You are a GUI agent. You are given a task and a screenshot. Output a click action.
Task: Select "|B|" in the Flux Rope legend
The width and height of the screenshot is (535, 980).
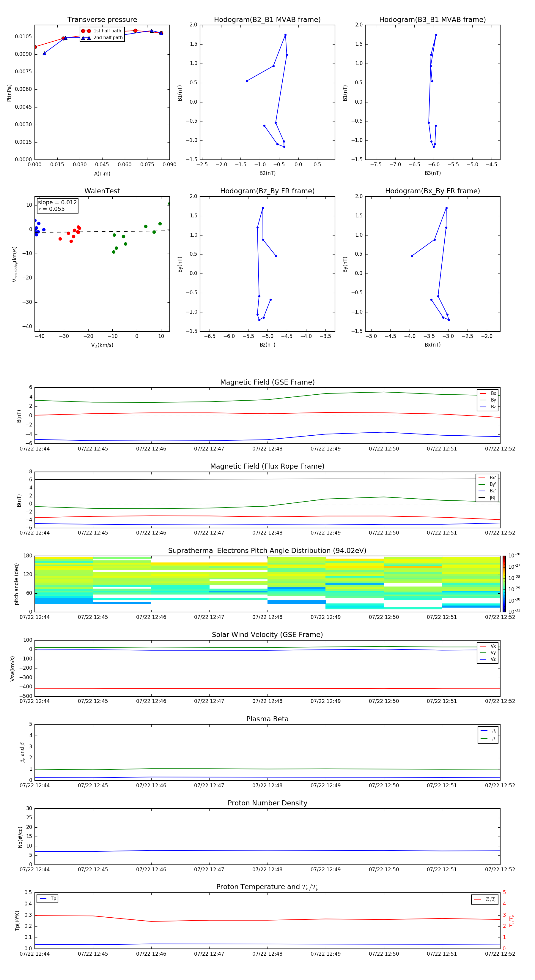click(x=487, y=498)
